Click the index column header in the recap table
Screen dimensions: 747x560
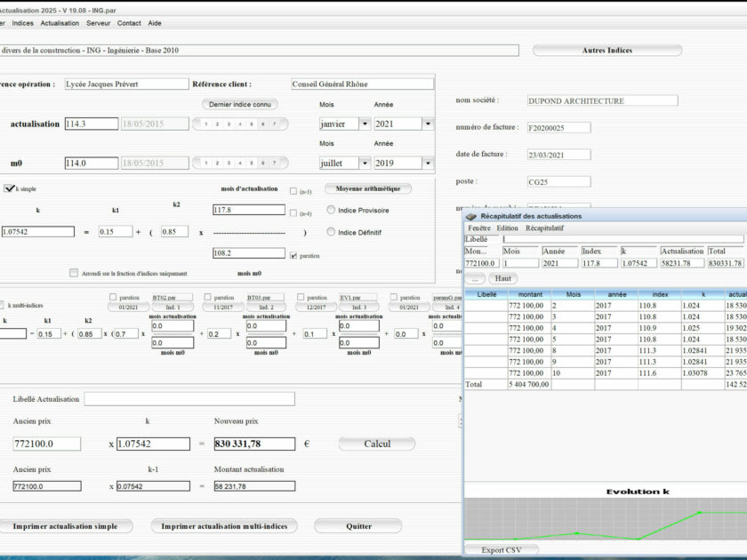pos(660,294)
